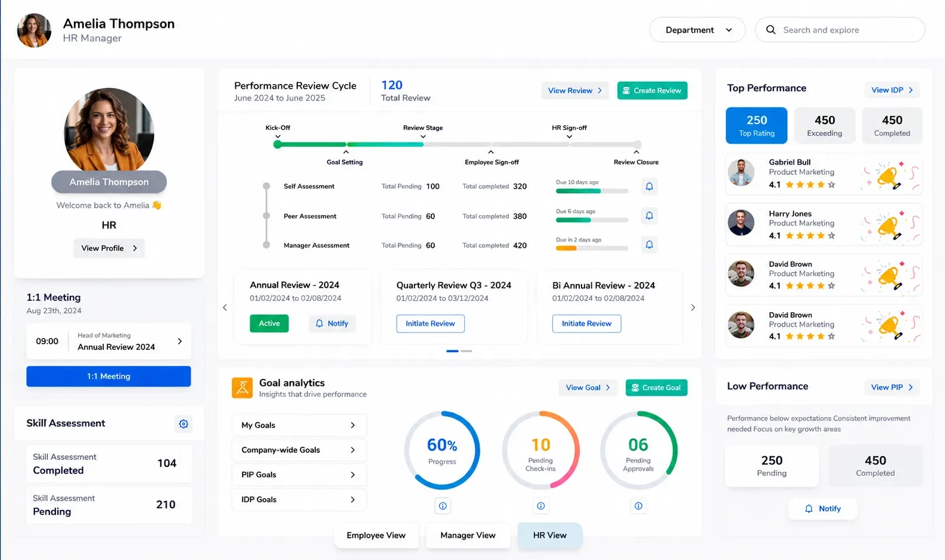Click Peer Assessment progress bar
945x560 pixels.
[x=592, y=220]
